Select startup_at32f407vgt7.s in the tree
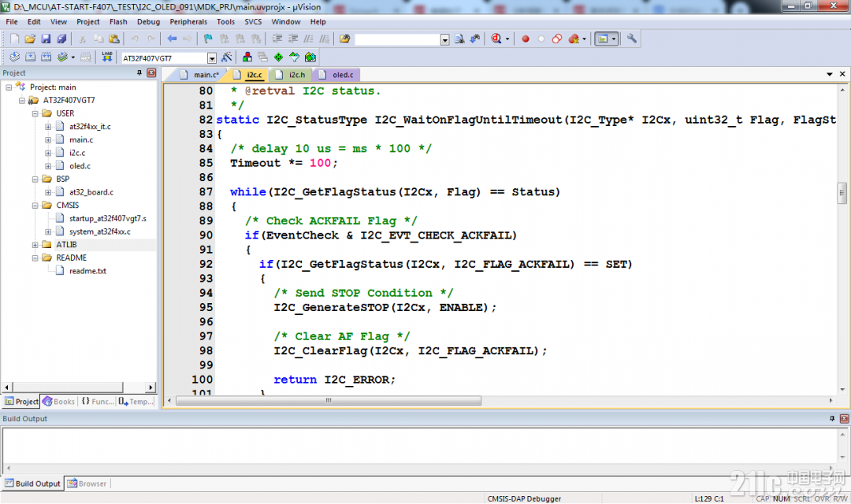Screen dimensions: 851x504 [107, 219]
